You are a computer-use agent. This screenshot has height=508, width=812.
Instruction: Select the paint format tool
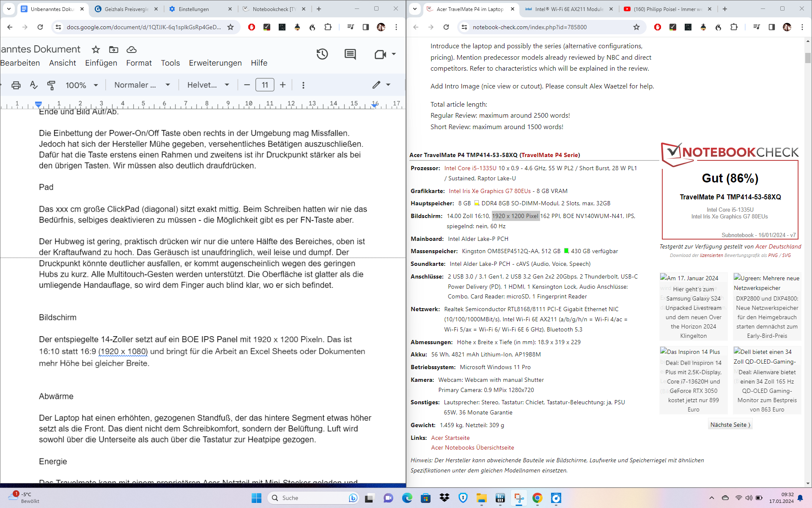(x=51, y=85)
